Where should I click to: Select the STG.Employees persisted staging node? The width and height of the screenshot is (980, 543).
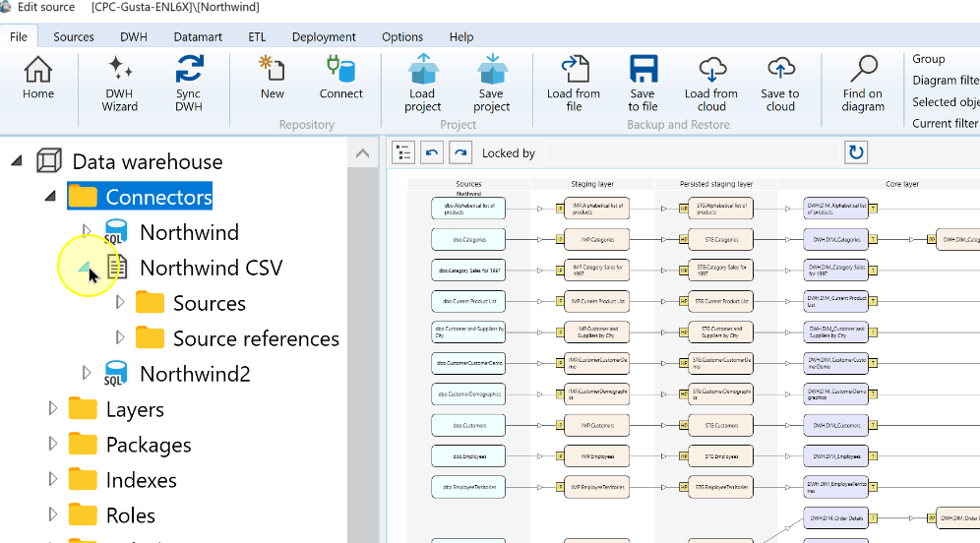tap(720, 456)
